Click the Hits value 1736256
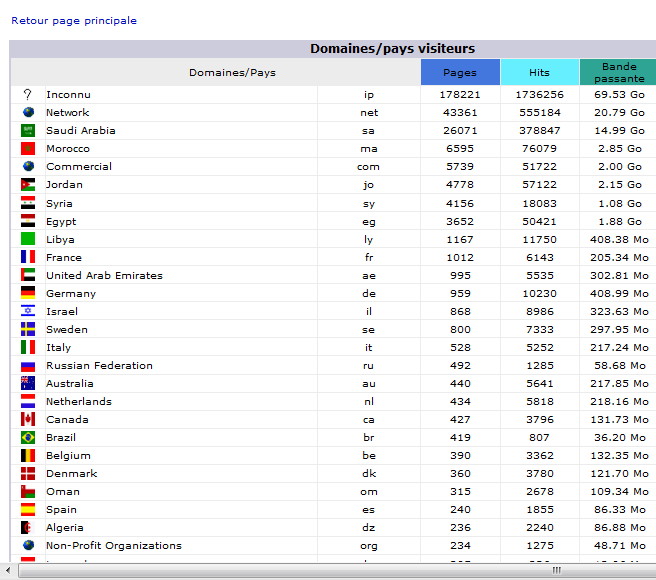This screenshot has width=656, height=580. coord(540,95)
